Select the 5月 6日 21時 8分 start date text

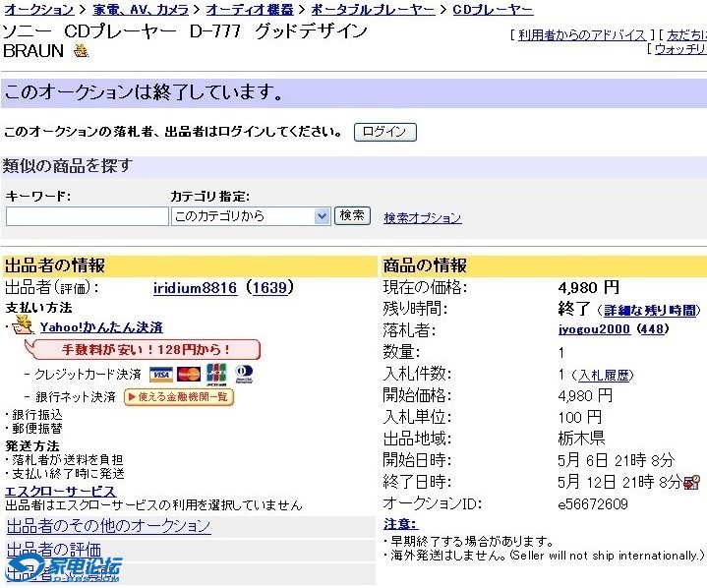click(616, 460)
